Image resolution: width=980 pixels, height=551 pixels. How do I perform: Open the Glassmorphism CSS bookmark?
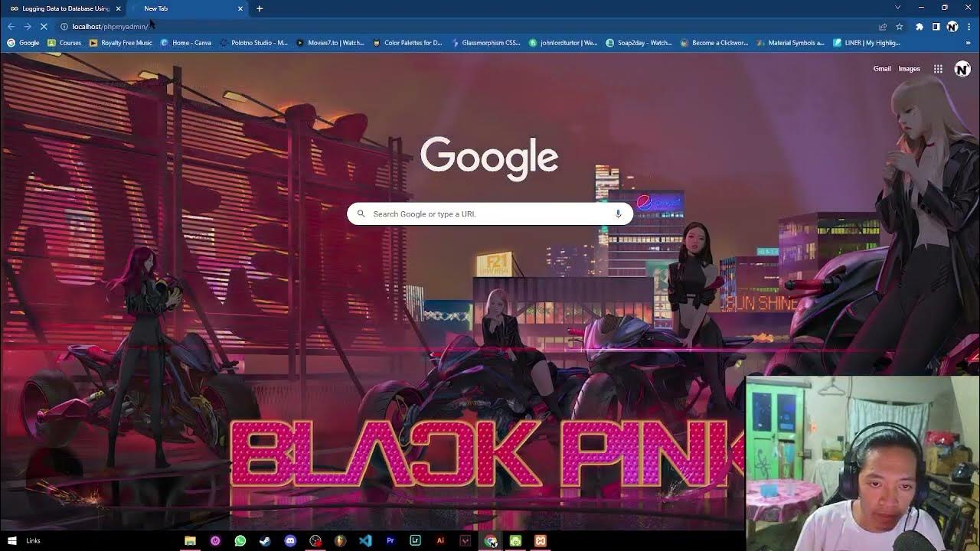click(485, 43)
